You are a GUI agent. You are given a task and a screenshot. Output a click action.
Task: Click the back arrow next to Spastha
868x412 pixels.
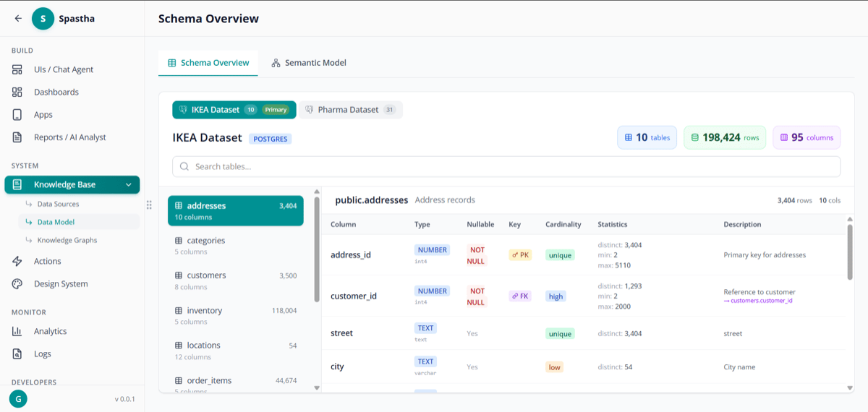point(18,19)
